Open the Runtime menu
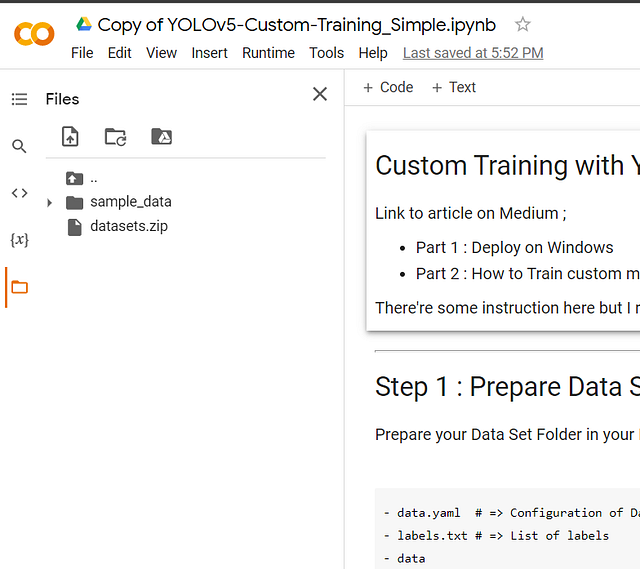This screenshot has height=569, width=640. click(x=268, y=53)
